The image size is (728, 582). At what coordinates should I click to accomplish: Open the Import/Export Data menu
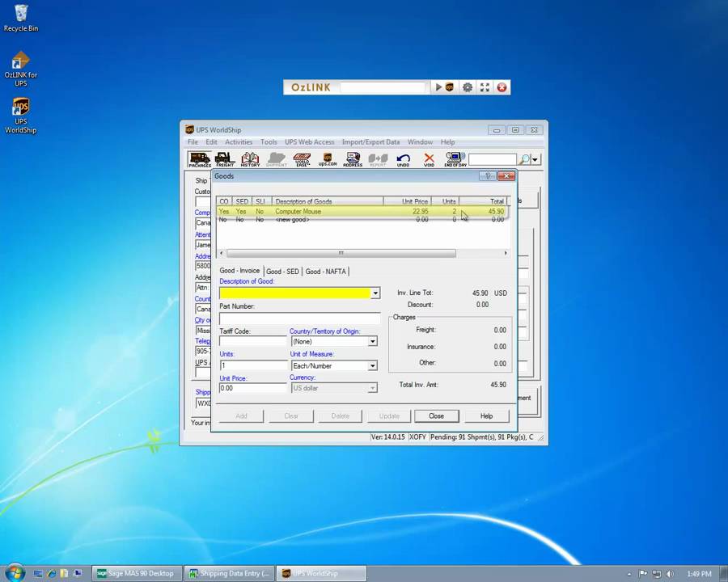370,142
